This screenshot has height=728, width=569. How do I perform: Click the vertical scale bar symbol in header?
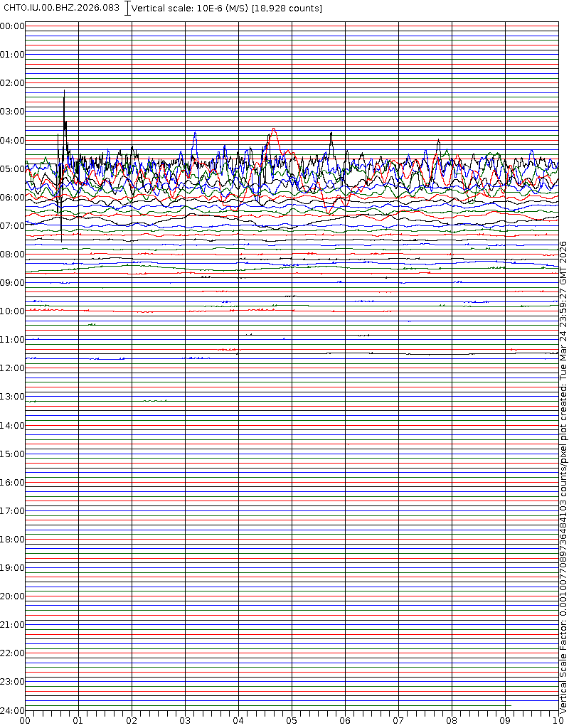coord(127,9)
